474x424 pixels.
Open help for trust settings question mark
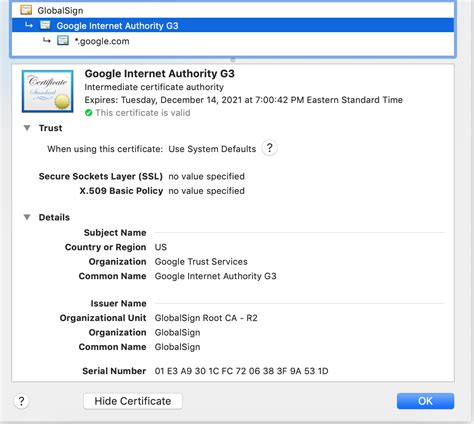tap(270, 148)
